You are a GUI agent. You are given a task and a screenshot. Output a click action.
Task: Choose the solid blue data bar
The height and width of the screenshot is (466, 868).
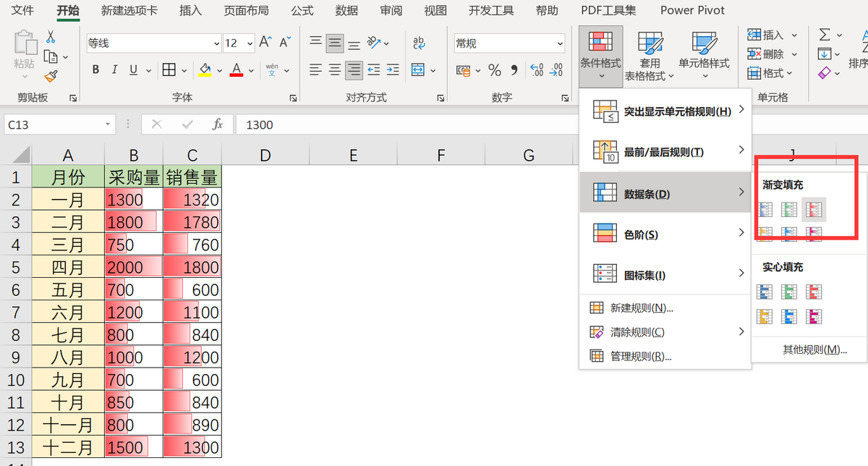point(765,292)
